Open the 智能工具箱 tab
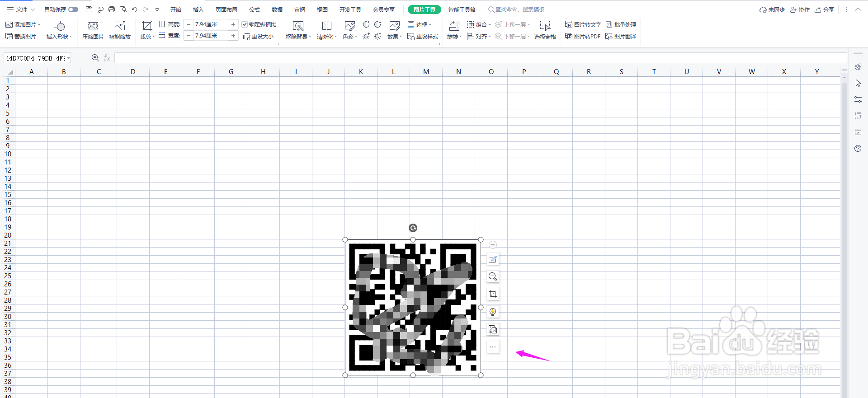This screenshot has height=398, width=868. (462, 9)
